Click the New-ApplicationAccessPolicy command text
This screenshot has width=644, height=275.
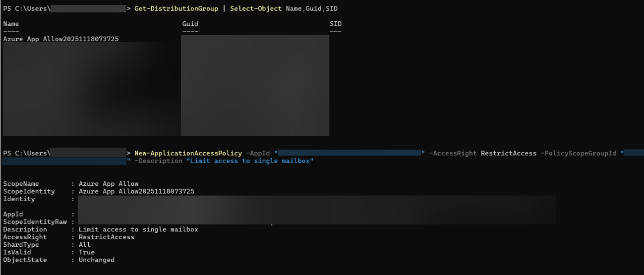click(188, 153)
